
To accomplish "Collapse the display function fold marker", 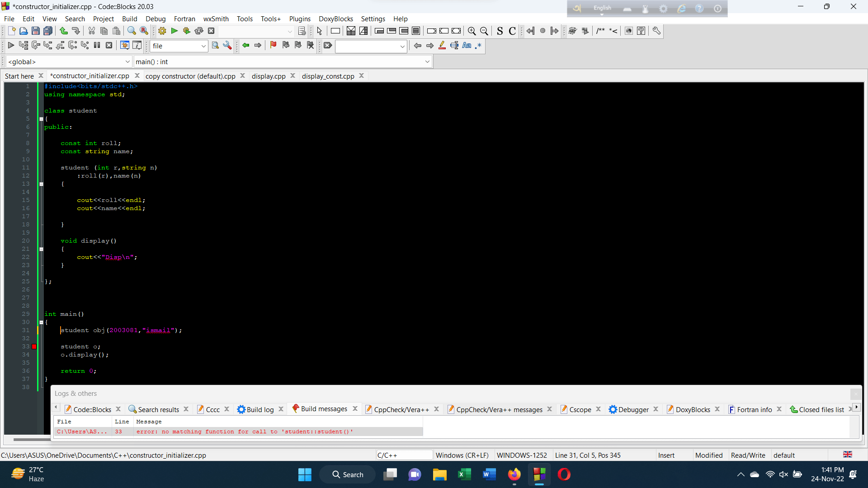I will click(x=41, y=249).
